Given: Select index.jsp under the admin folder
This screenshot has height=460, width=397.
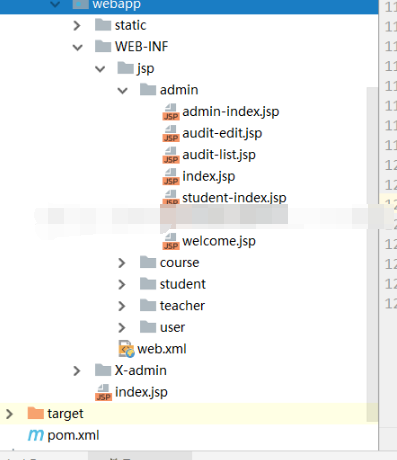Looking at the screenshot, I should (x=209, y=176).
